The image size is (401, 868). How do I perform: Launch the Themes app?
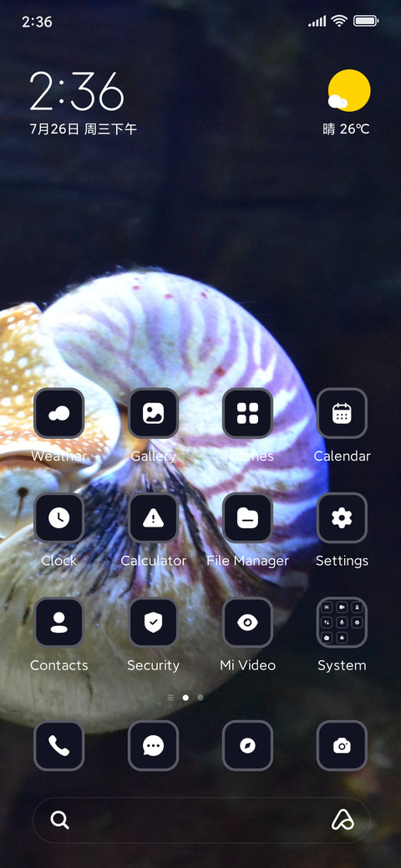tap(247, 413)
